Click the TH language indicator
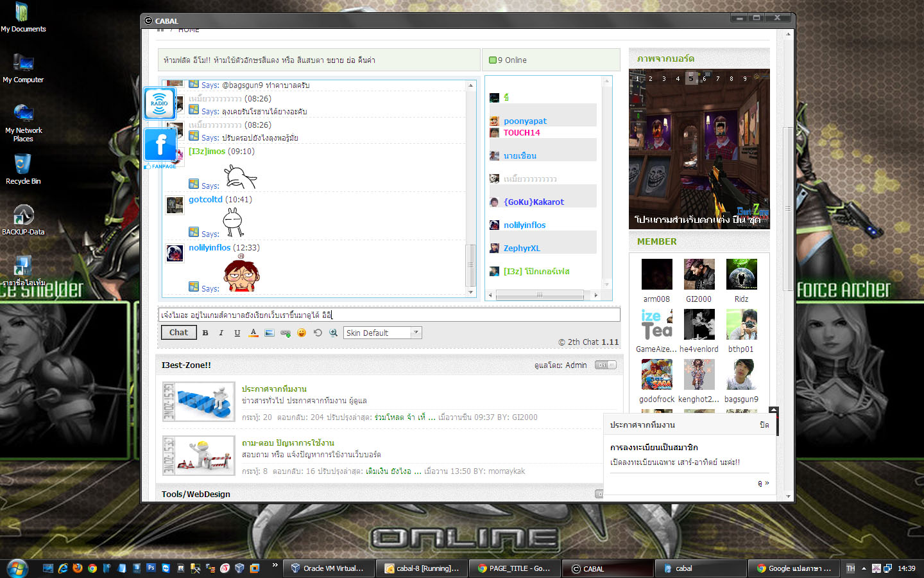 point(851,568)
